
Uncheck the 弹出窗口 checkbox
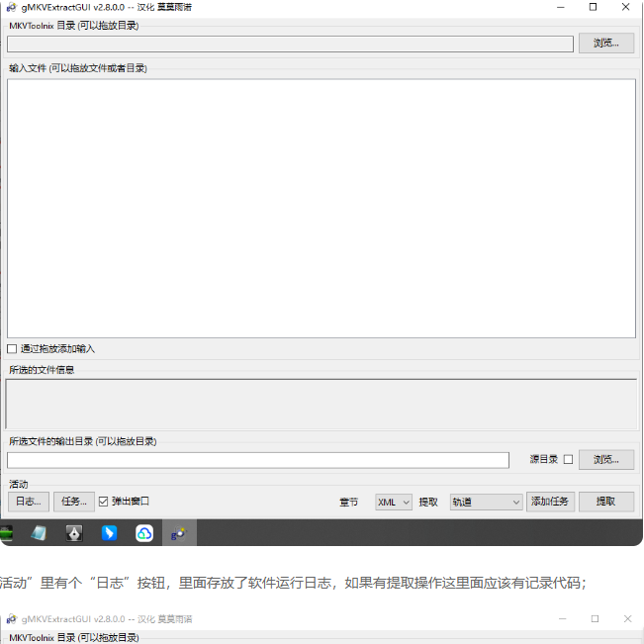tap(104, 502)
